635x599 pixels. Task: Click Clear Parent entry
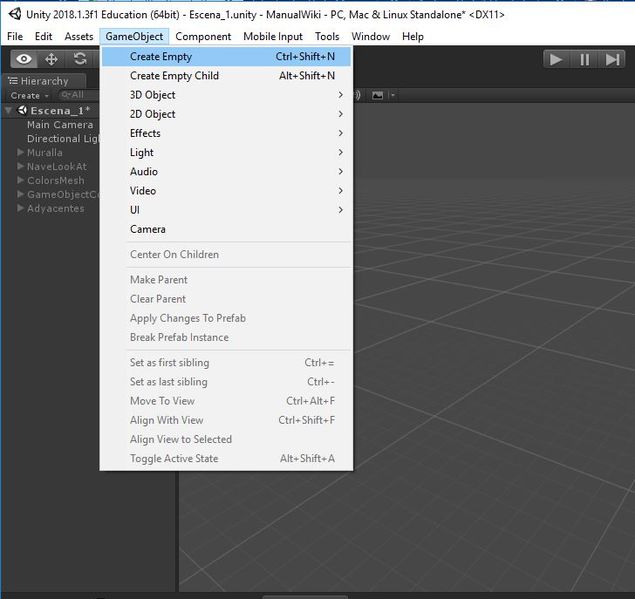click(x=226, y=299)
